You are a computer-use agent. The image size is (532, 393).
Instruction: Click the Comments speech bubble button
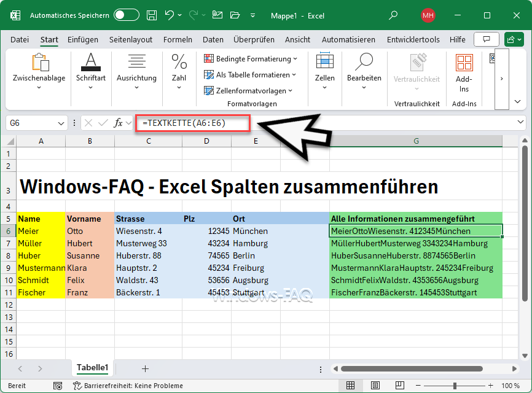click(x=486, y=39)
